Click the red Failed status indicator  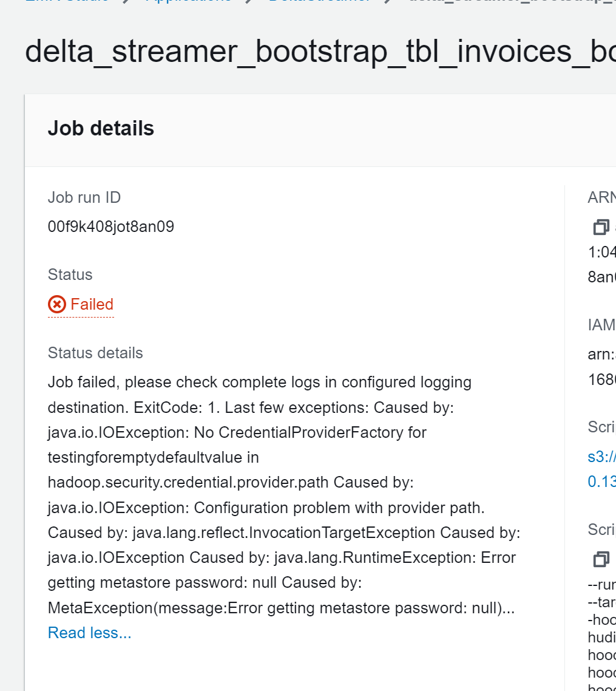81,305
